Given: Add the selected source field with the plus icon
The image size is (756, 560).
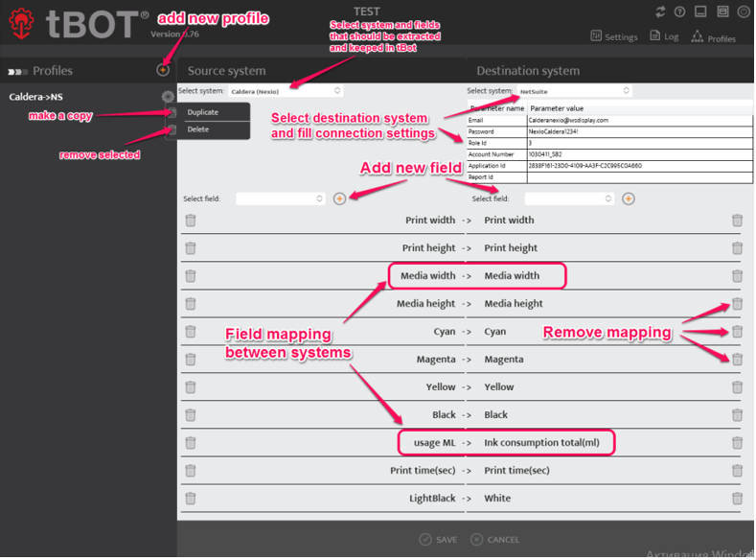Looking at the screenshot, I should [339, 198].
